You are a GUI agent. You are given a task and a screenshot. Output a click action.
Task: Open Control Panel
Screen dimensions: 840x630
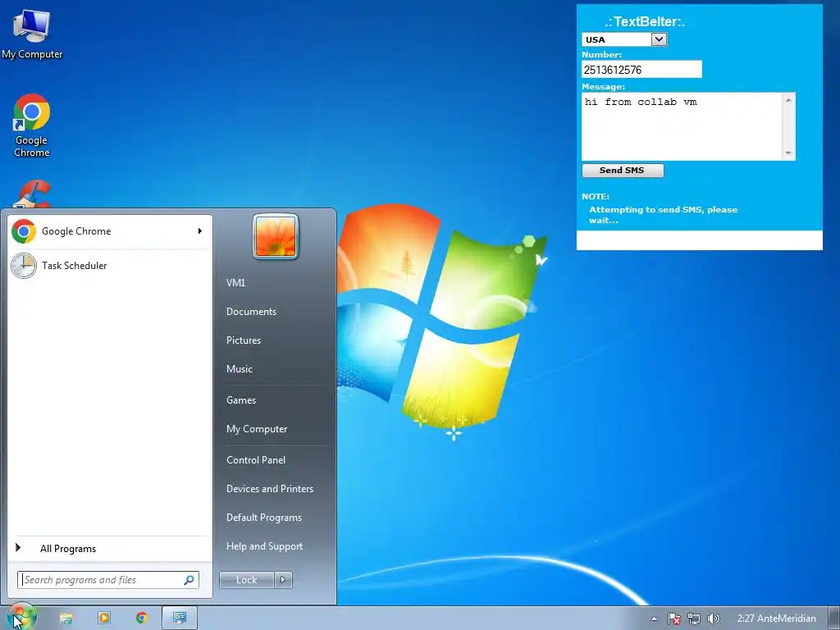pyautogui.click(x=256, y=460)
